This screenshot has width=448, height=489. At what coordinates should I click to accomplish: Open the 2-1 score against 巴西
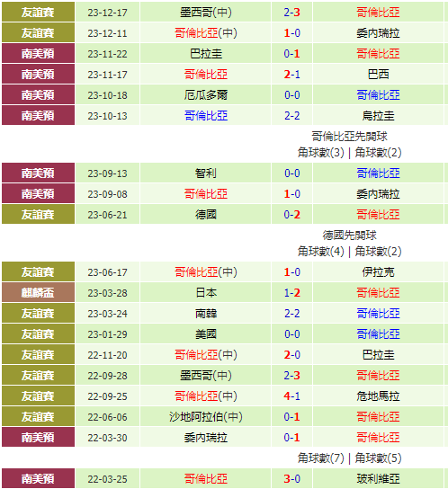click(291, 75)
